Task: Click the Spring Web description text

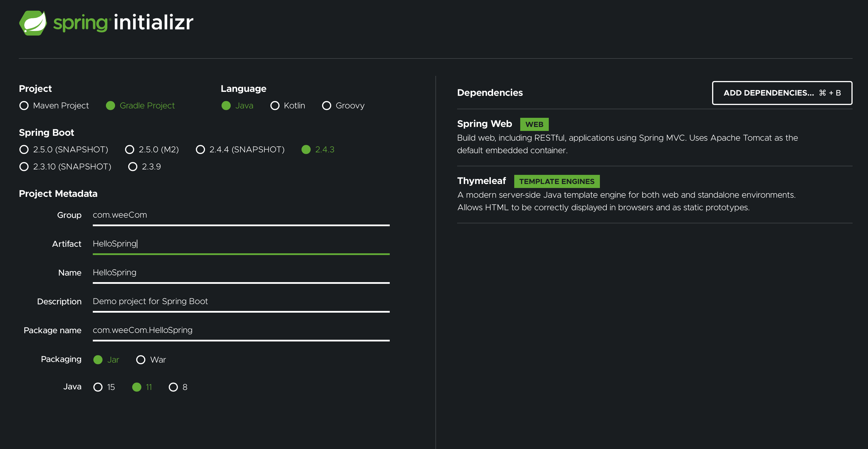Action: click(x=627, y=144)
